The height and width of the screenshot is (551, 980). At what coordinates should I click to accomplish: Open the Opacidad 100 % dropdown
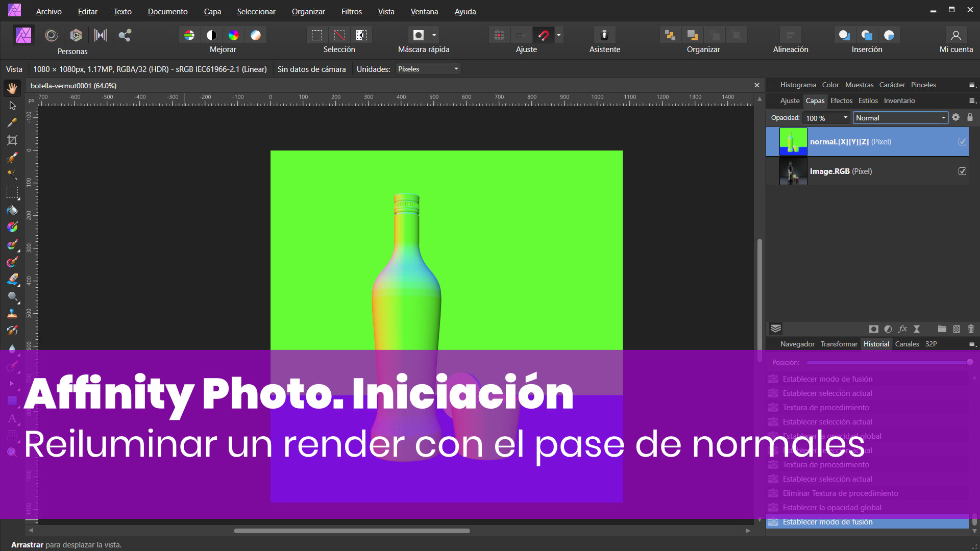(826, 118)
